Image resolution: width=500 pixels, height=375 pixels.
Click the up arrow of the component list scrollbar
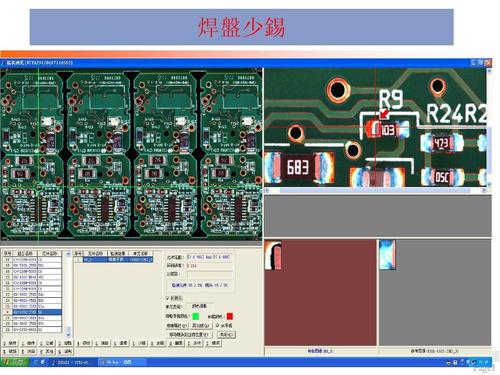(x=68, y=254)
